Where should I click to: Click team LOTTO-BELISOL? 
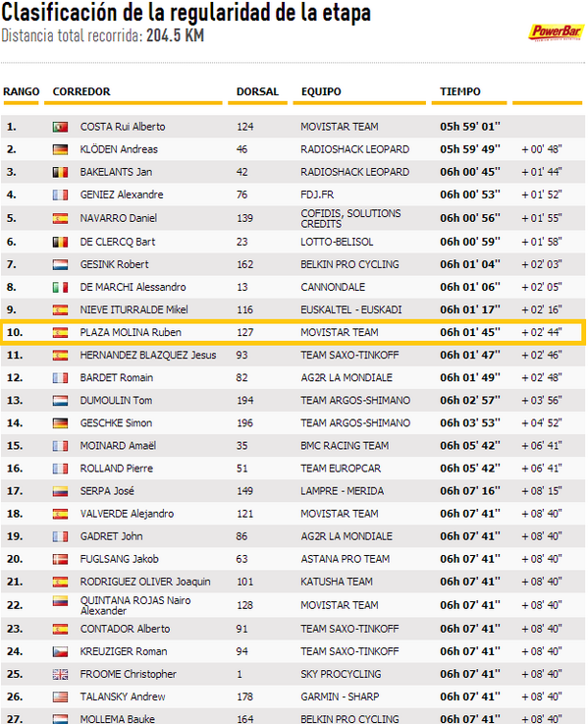click(337, 242)
